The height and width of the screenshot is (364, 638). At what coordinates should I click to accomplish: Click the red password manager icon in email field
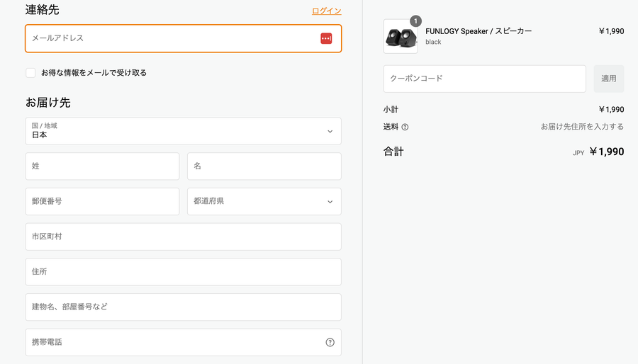click(x=326, y=38)
